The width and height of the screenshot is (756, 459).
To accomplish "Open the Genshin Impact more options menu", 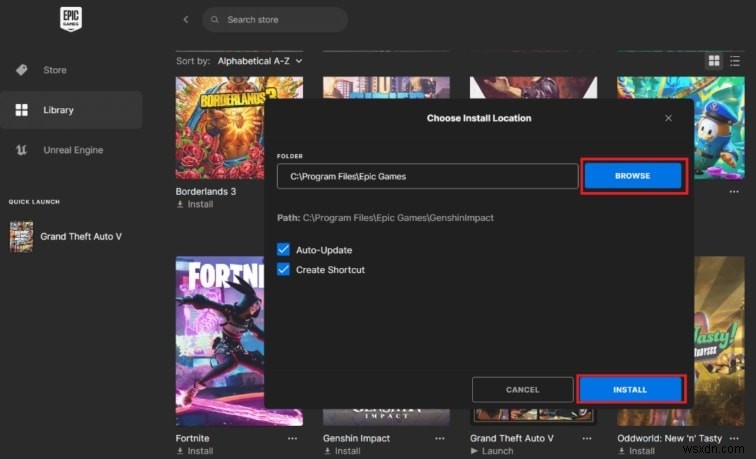I will [x=440, y=438].
